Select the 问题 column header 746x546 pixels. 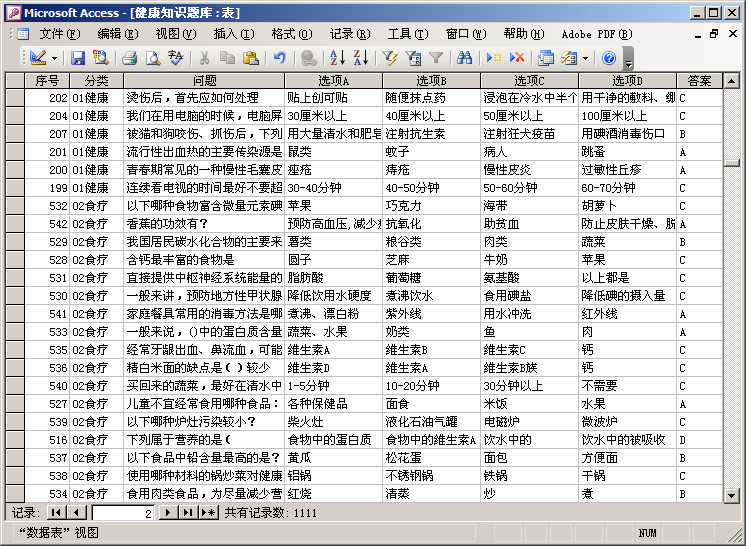(204, 80)
